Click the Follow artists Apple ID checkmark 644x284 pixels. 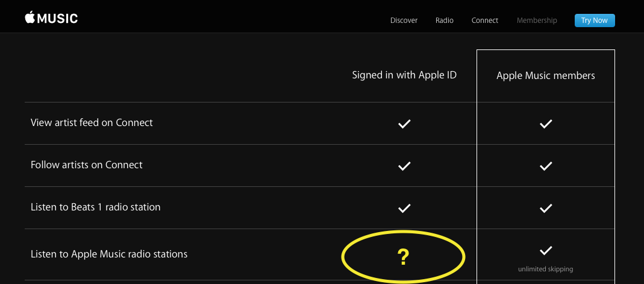point(404,166)
